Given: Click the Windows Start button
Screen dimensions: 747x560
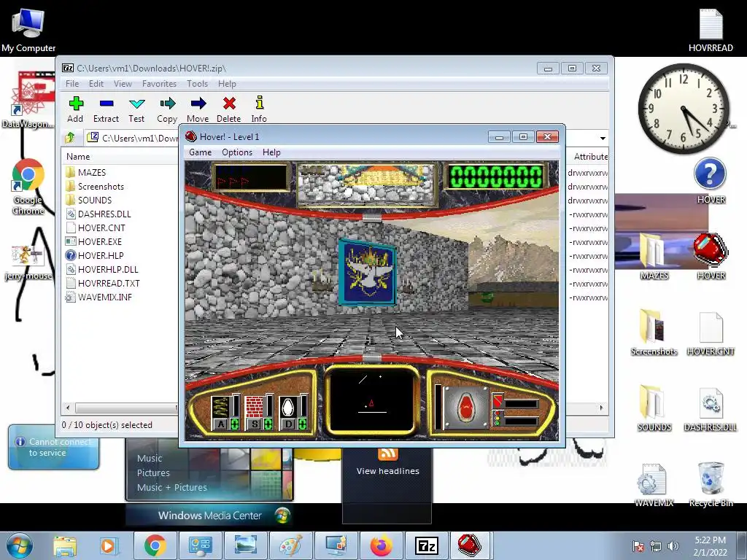Looking at the screenshot, I should click(19, 545).
